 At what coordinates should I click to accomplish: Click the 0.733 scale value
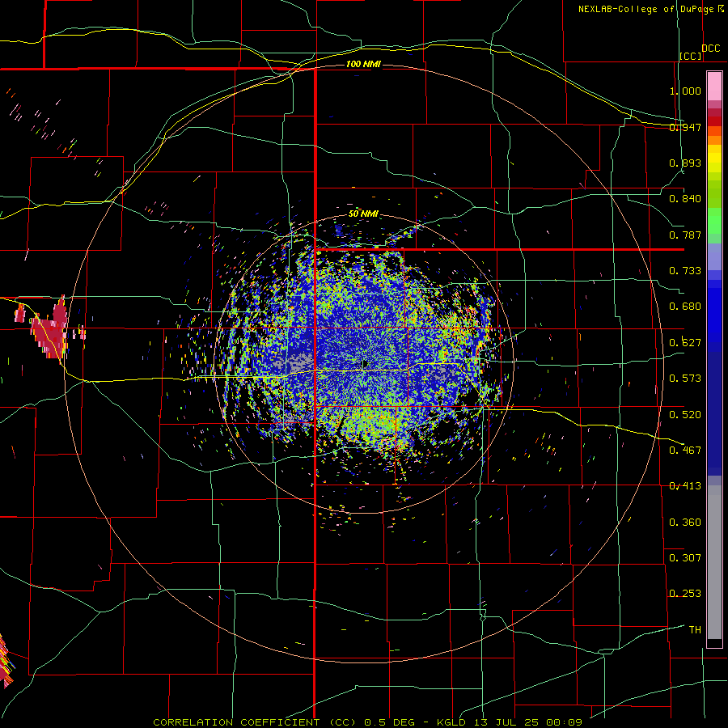coord(685,271)
